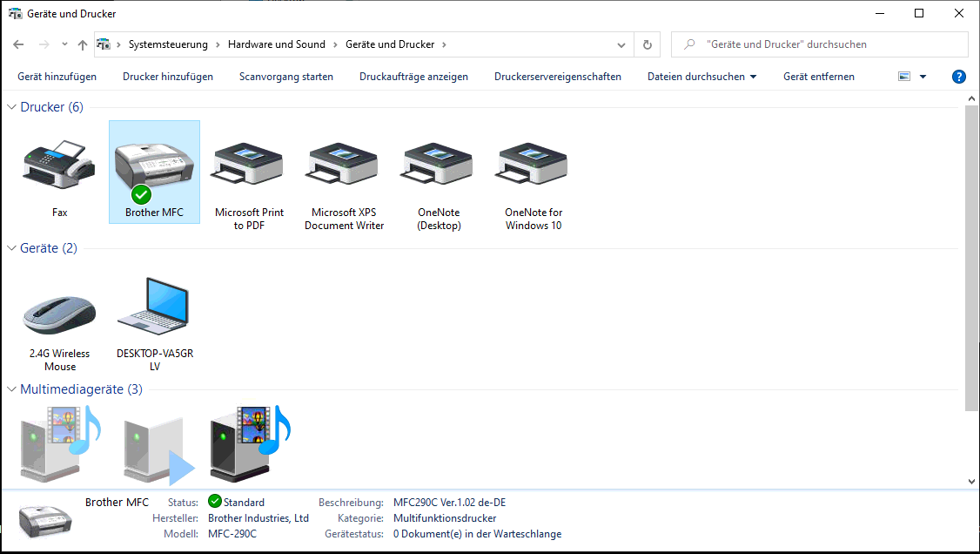Click Scanvorgang starten in the toolbar
This screenshot has width=980, height=554.
286,77
